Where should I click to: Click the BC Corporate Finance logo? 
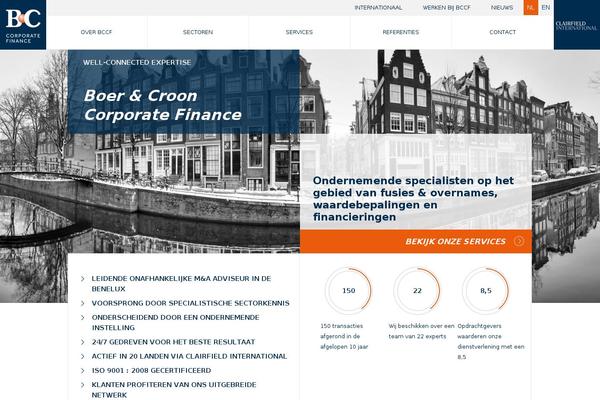click(23, 24)
